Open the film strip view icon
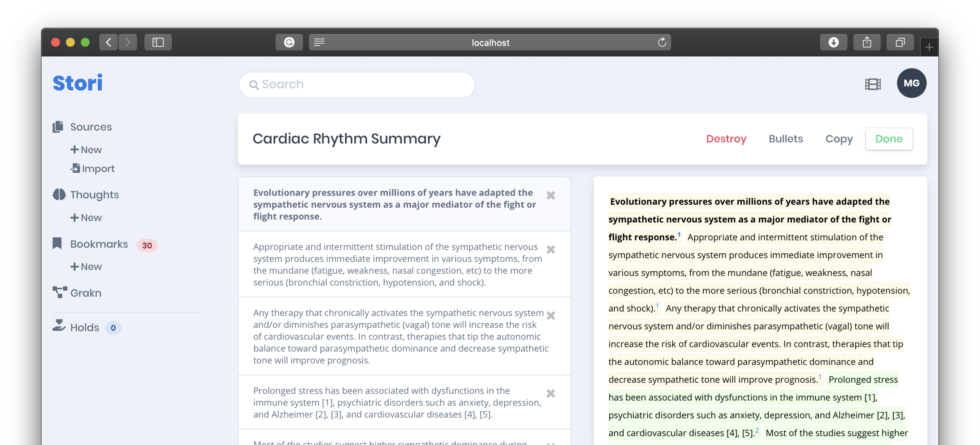Screen dimensions: 980x445 coord(873,84)
